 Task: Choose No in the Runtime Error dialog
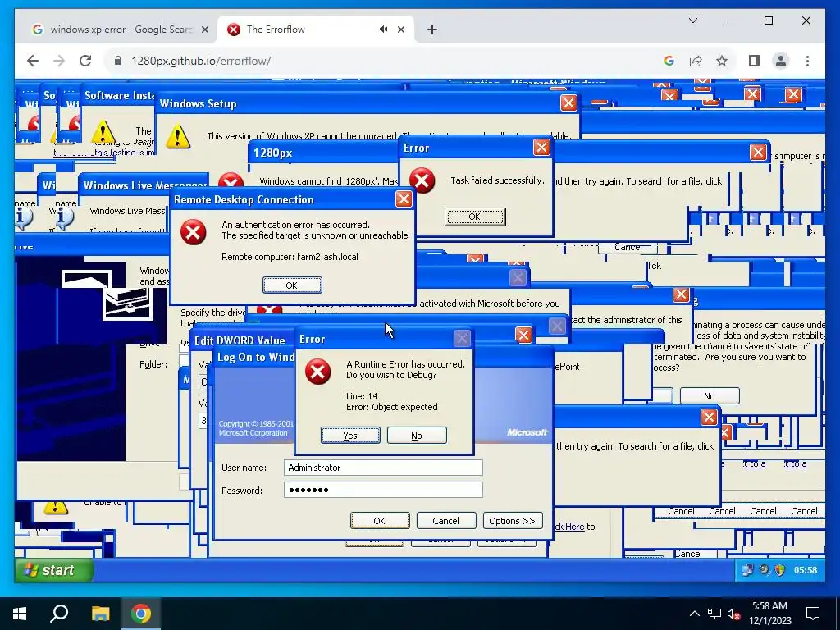coord(417,435)
